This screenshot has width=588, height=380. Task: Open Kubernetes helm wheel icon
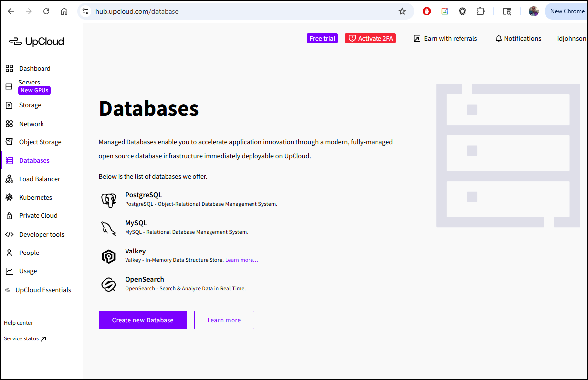[9, 197]
